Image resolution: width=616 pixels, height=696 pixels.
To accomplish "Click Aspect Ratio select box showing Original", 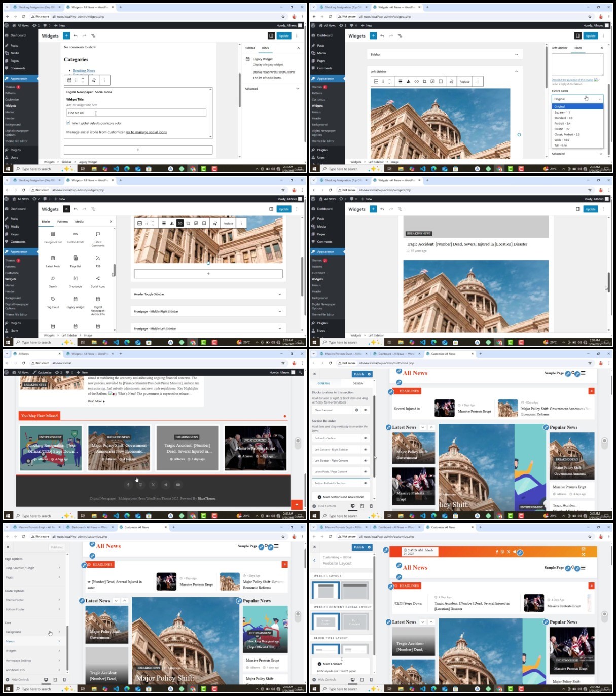I will click(x=577, y=99).
